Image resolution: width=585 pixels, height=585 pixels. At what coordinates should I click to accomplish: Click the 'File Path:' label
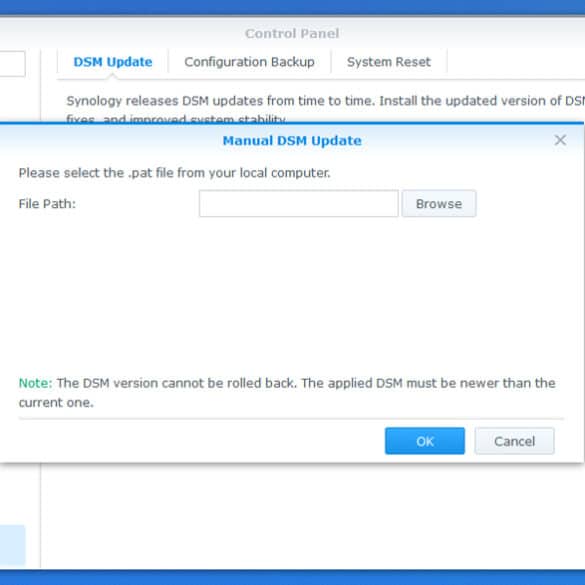(47, 204)
